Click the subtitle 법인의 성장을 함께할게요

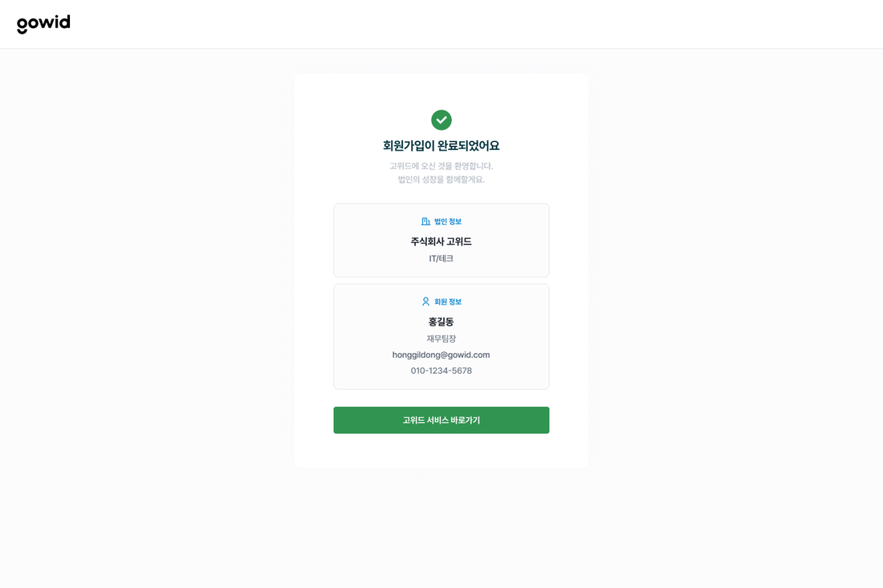pyautogui.click(x=441, y=180)
